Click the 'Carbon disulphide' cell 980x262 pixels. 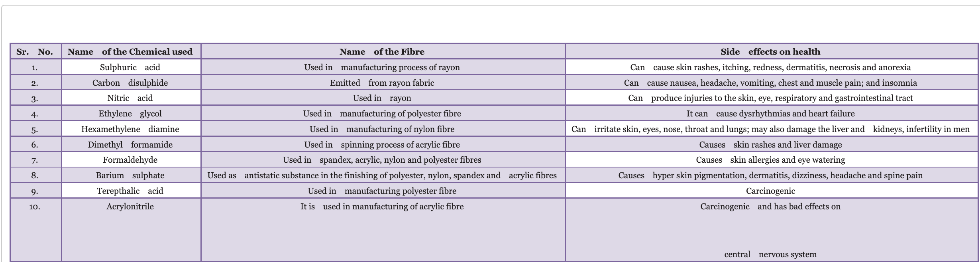131,83
